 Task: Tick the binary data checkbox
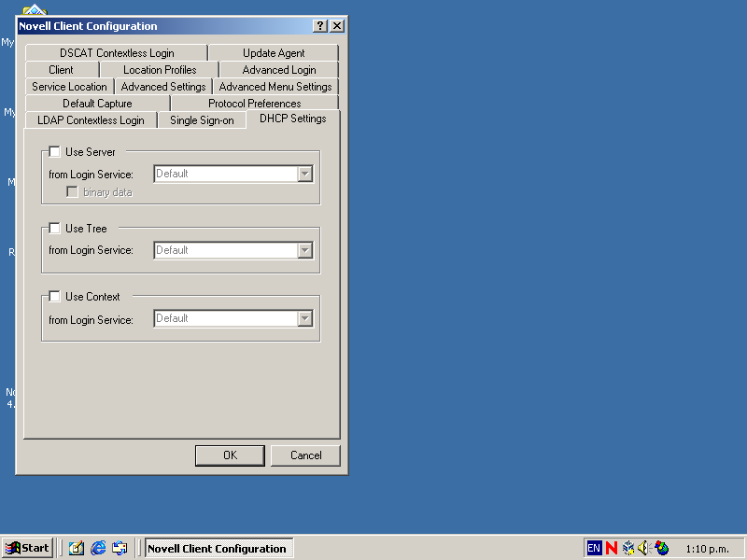tap(72, 192)
